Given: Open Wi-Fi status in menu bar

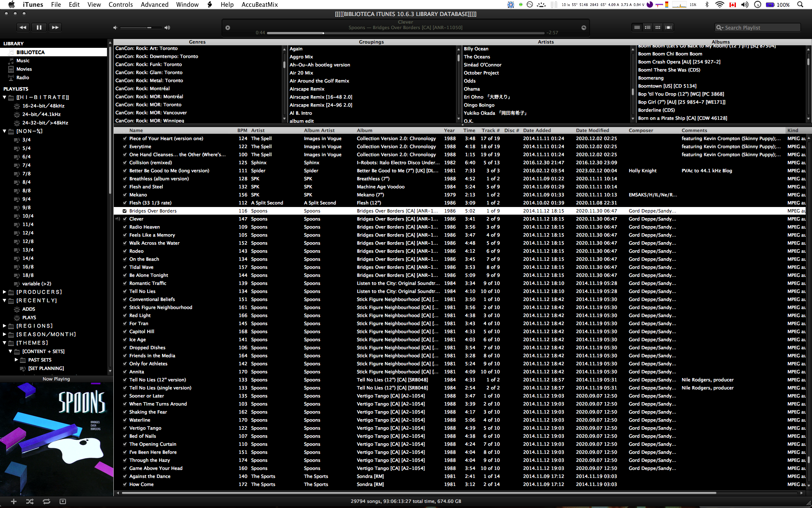Looking at the screenshot, I should [x=719, y=5].
